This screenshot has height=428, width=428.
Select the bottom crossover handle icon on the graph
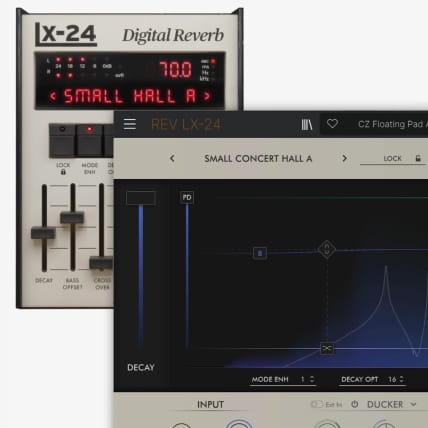(x=327, y=348)
